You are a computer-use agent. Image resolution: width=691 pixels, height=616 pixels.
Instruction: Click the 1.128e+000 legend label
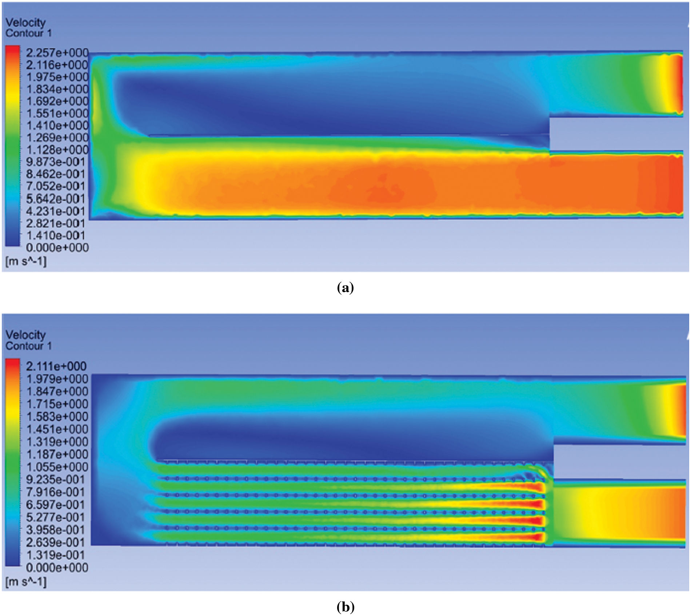point(57,150)
